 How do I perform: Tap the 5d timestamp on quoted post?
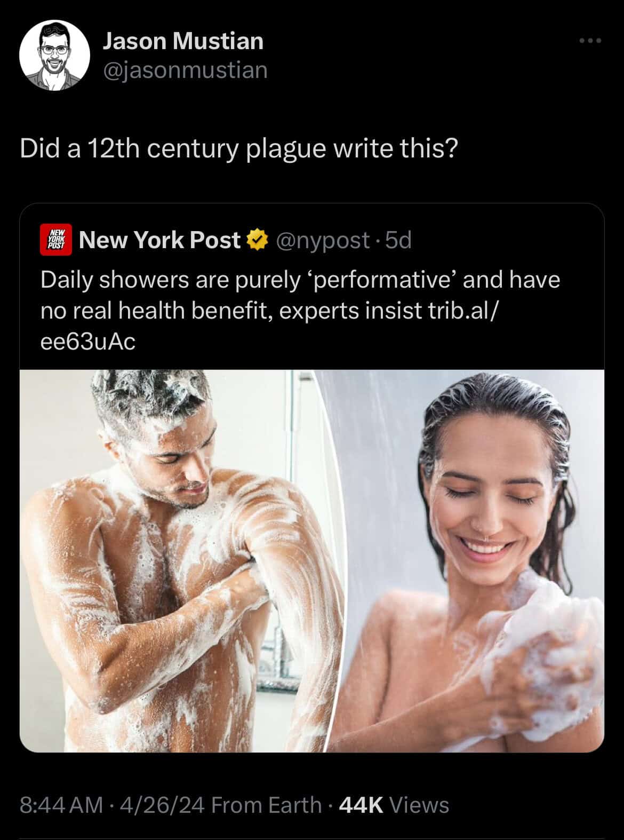(398, 240)
